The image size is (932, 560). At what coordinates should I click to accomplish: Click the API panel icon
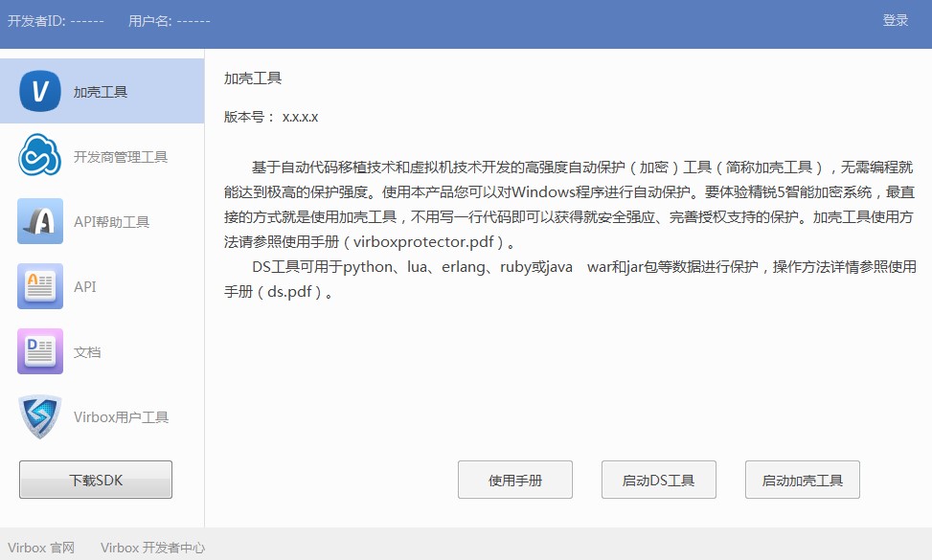(x=38, y=286)
